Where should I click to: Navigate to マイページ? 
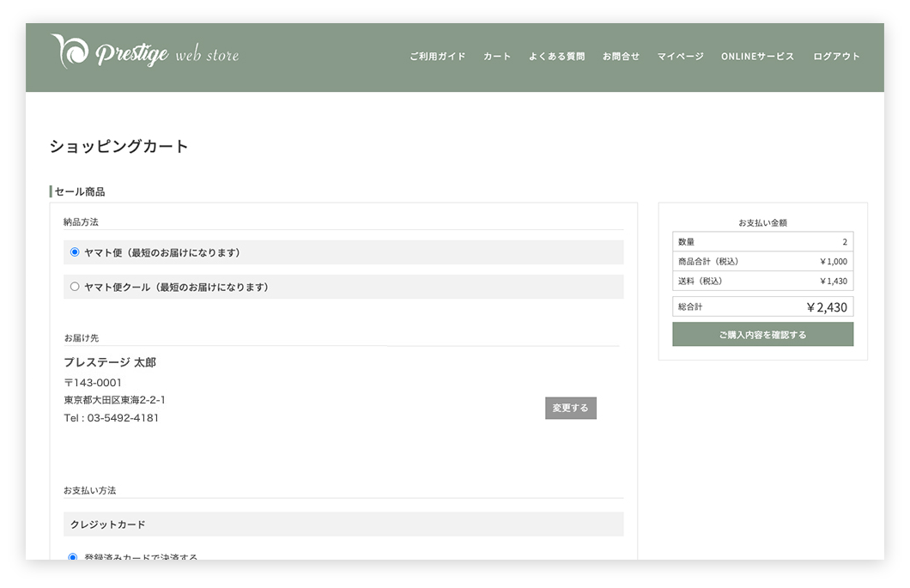(680, 57)
